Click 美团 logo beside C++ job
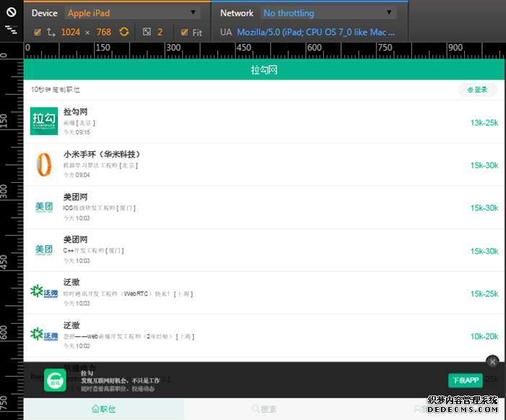Image resolution: width=506 pixels, height=420 pixels. tap(44, 250)
